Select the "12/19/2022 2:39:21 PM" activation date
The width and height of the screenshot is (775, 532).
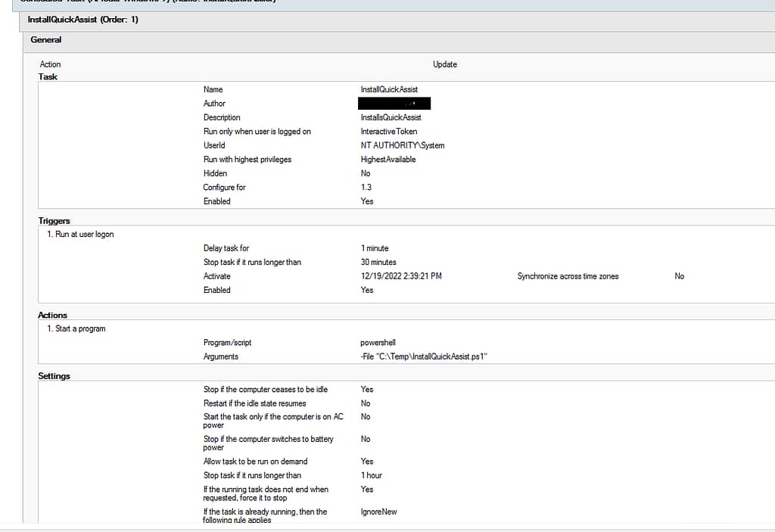[x=401, y=276]
